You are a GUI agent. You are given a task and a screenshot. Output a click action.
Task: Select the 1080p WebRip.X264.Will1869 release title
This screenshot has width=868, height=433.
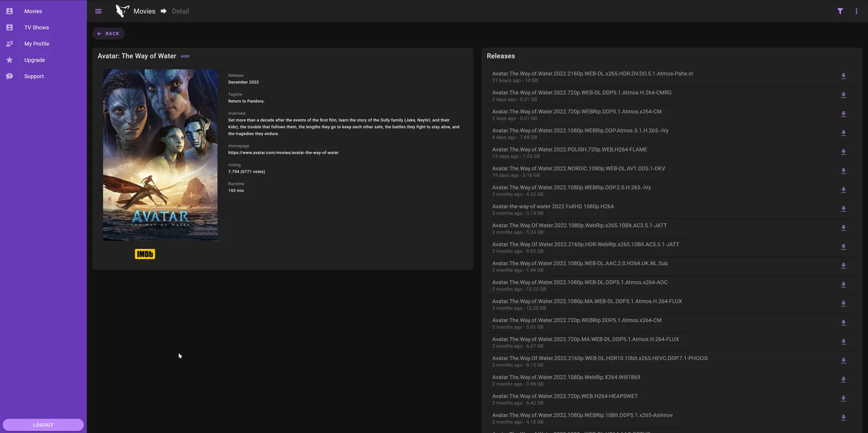pyautogui.click(x=566, y=377)
